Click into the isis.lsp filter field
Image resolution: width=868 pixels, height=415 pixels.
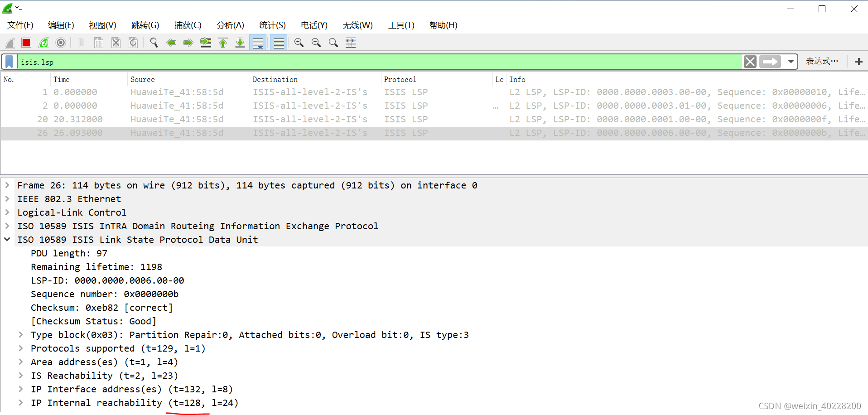point(380,62)
